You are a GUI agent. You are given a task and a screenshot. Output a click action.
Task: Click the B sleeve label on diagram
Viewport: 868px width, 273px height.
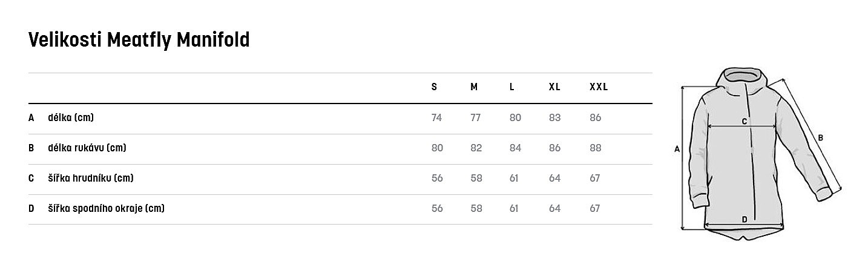point(820,138)
